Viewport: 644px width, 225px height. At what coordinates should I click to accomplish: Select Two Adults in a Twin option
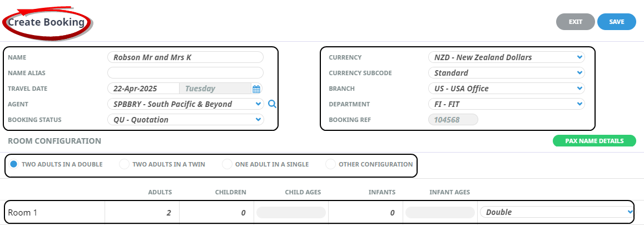[x=125, y=164]
